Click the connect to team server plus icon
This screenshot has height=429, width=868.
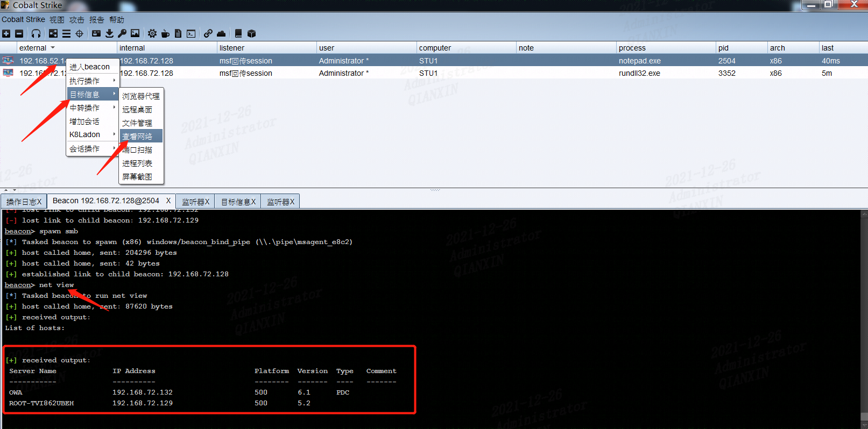pyautogui.click(x=6, y=33)
